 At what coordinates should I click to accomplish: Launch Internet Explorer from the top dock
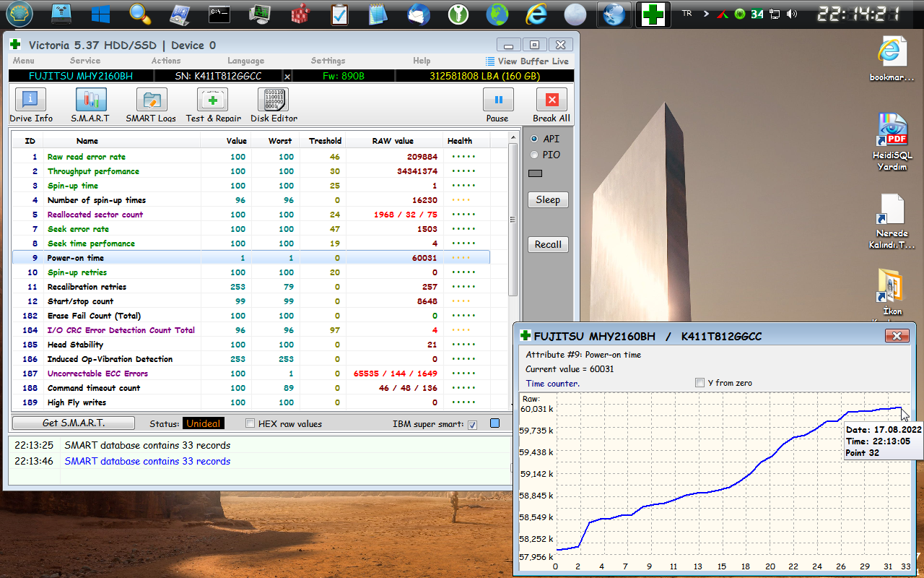pyautogui.click(x=536, y=14)
